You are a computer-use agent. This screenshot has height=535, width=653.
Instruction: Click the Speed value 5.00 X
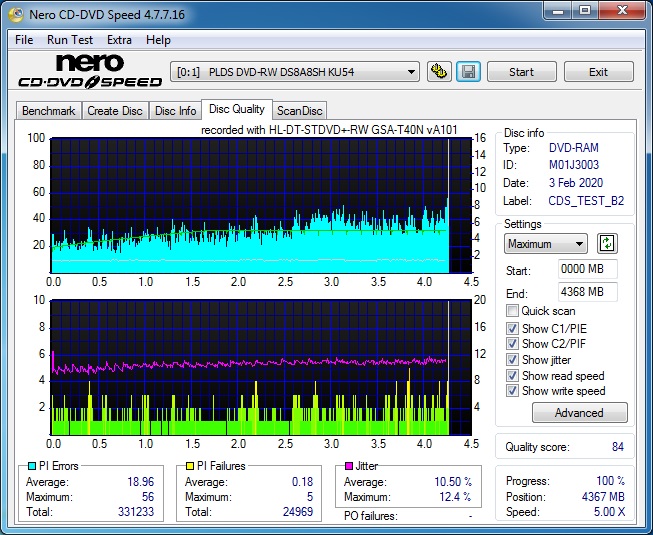(609, 512)
